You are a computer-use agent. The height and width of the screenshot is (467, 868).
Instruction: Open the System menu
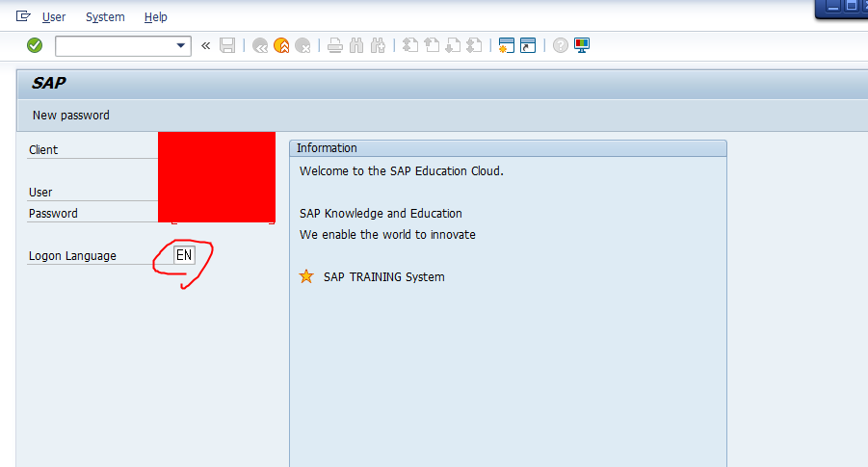tap(105, 17)
